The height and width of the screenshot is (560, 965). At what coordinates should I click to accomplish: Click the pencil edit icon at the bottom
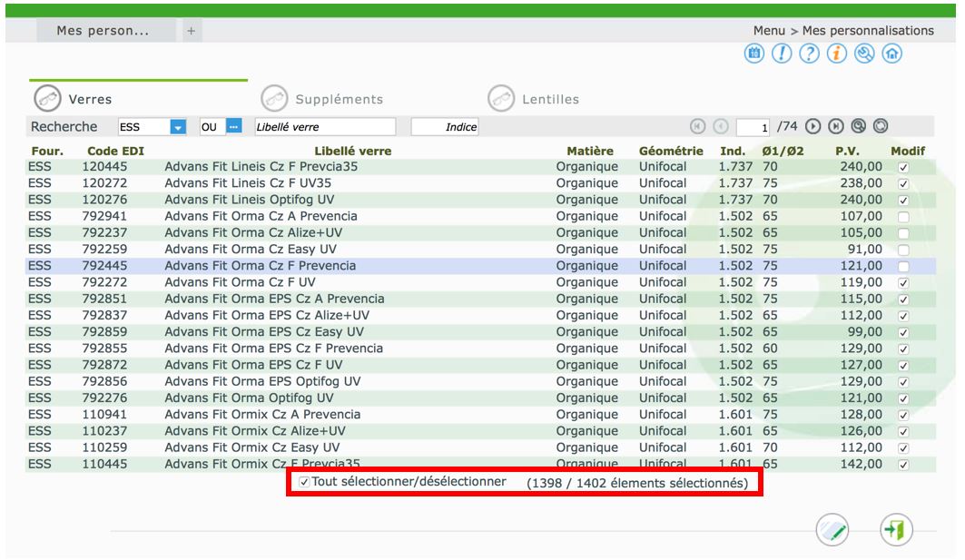pos(832,530)
